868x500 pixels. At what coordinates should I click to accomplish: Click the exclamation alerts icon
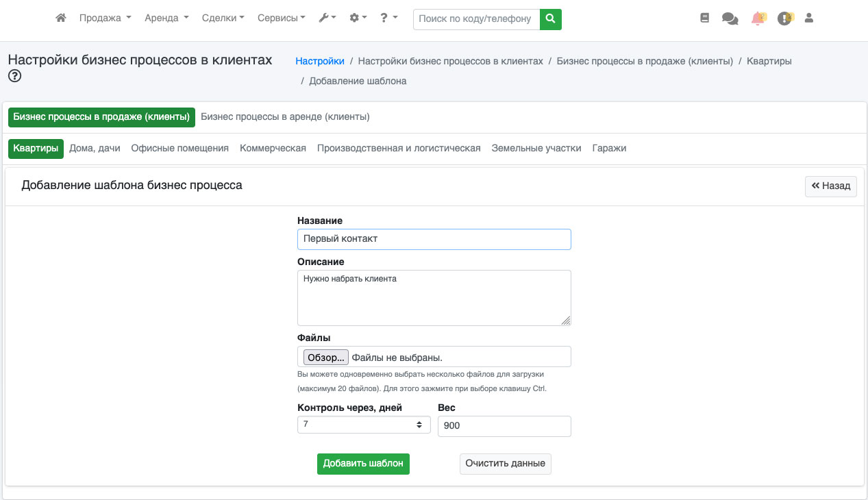[784, 18]
